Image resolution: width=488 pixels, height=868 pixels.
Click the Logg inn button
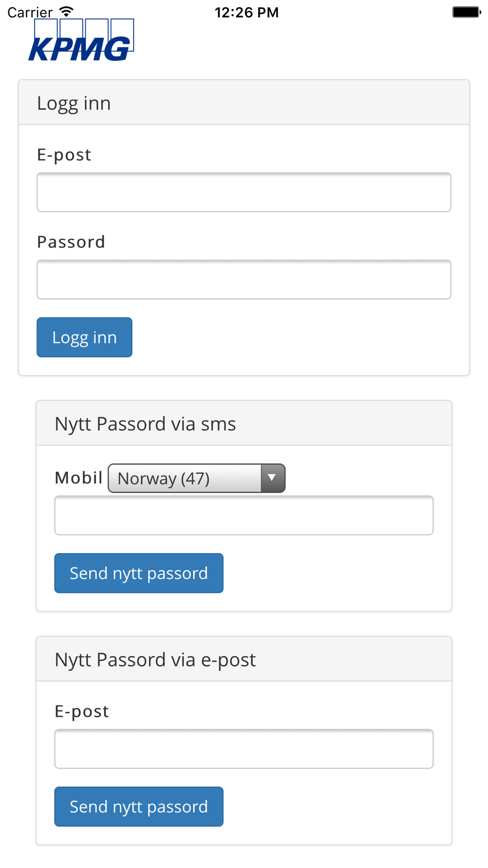[x=84, y=337]
